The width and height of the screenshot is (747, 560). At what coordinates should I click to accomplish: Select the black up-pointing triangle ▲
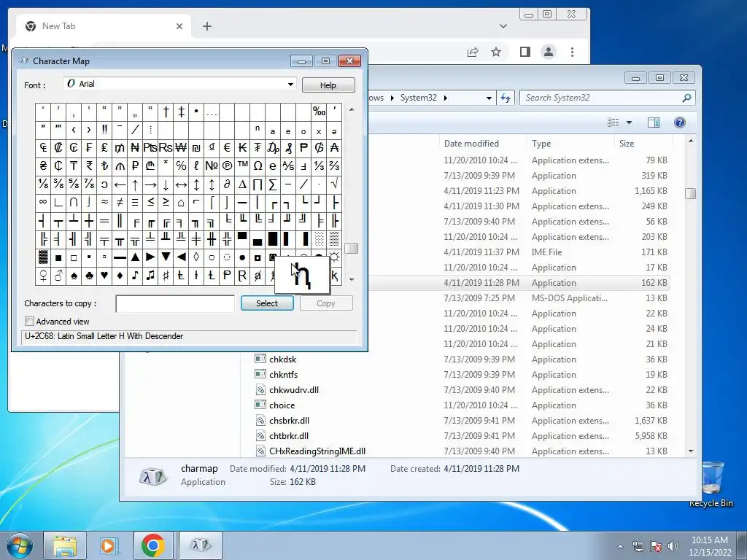click(135, 257)
